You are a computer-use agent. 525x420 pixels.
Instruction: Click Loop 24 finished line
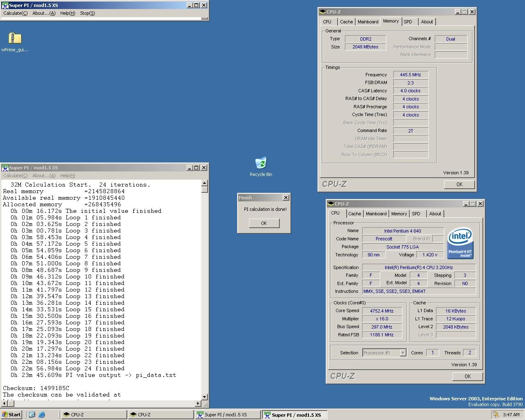[x=68, y=368]
